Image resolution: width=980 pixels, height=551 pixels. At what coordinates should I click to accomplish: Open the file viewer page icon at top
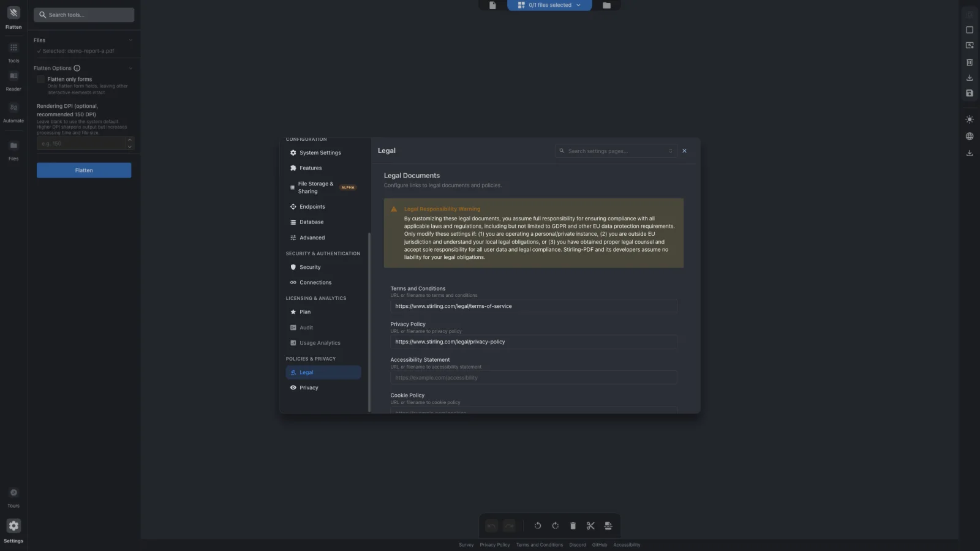pyautogui.click(x=492, y=5)
